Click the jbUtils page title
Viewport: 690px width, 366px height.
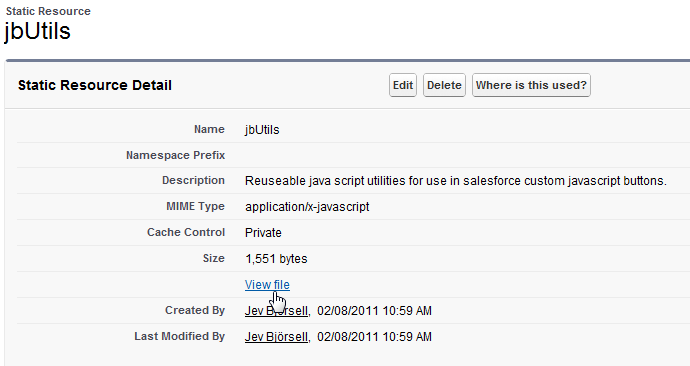tap(37, 31)
